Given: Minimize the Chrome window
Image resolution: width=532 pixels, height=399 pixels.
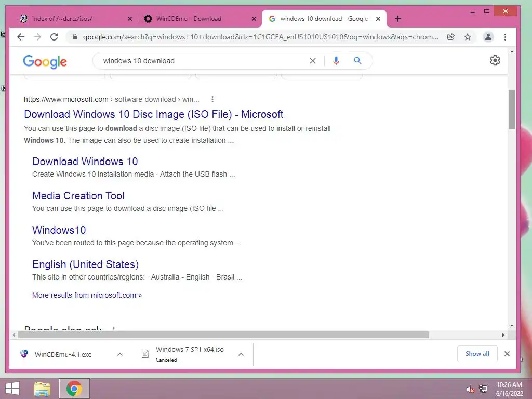Looking at the screenshot, I should (473, 12).
